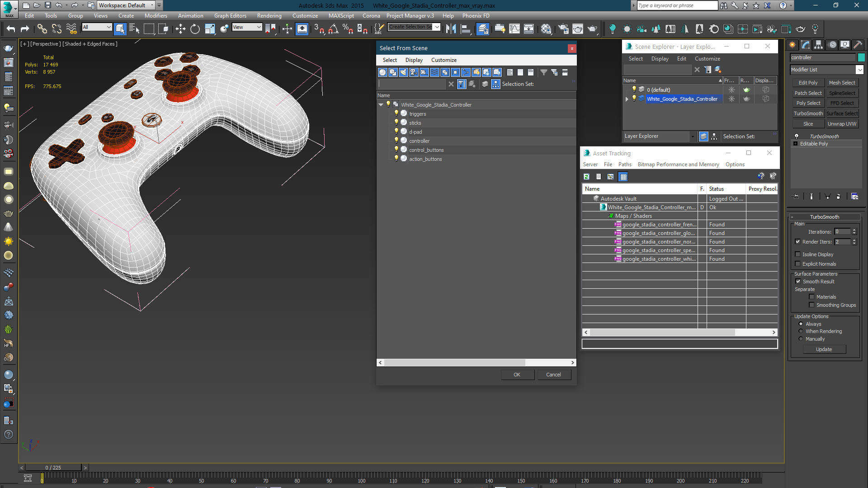Viewport: 868px width, 488px height.
Task: Open the Create Selection Set dropdown
Action: 436,27
